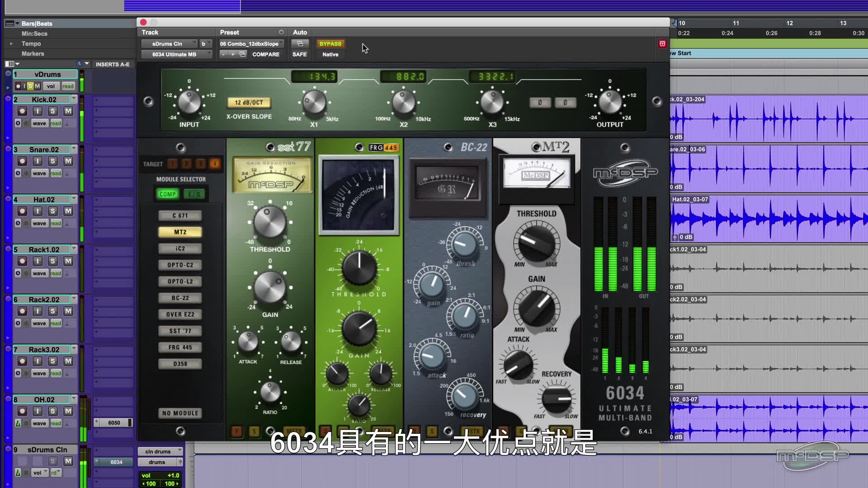Click the X2 crossover frequency knob
The width and height of the screenshot is (868, 488).
(403, 102)
